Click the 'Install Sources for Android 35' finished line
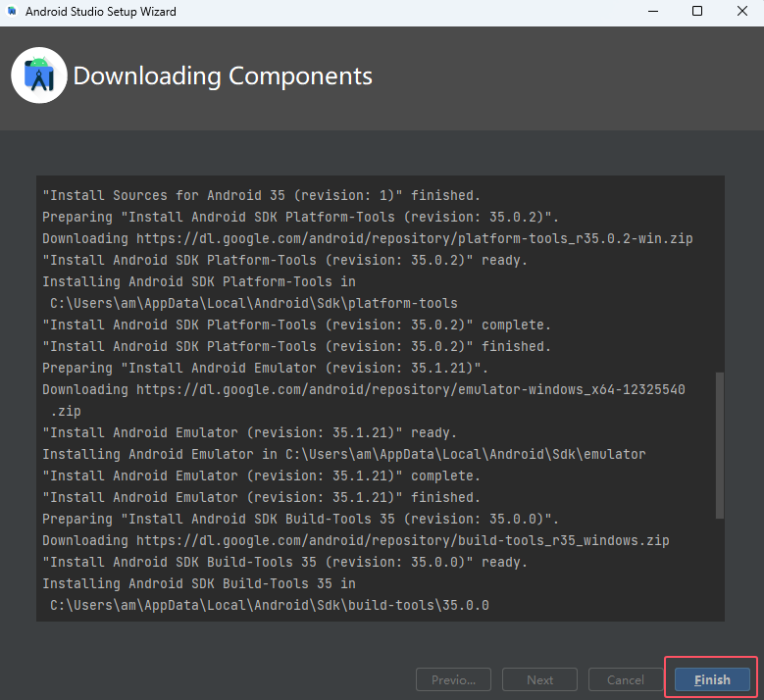The height and width of the screenshot is (700, 764). [x=261, y=196]
